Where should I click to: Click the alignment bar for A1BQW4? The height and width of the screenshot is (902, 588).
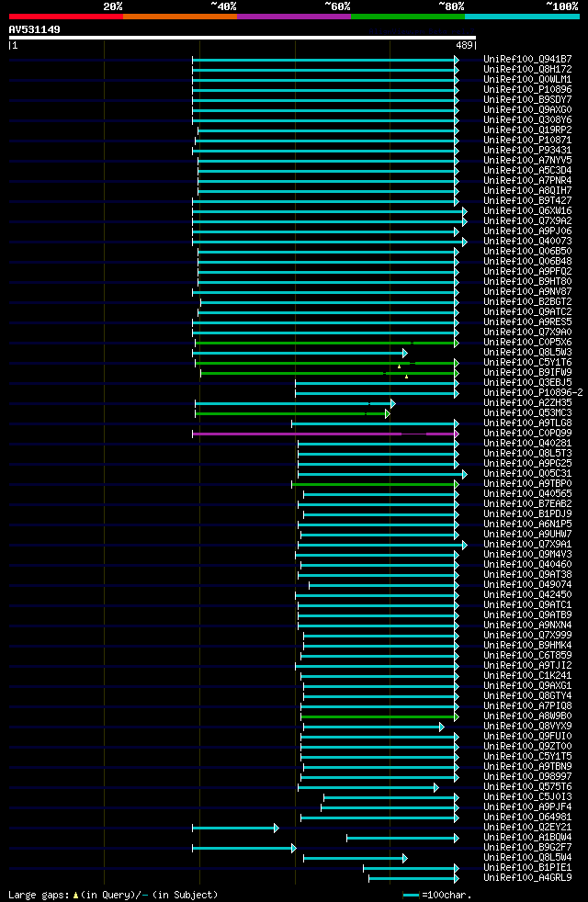tap(402, 838)
